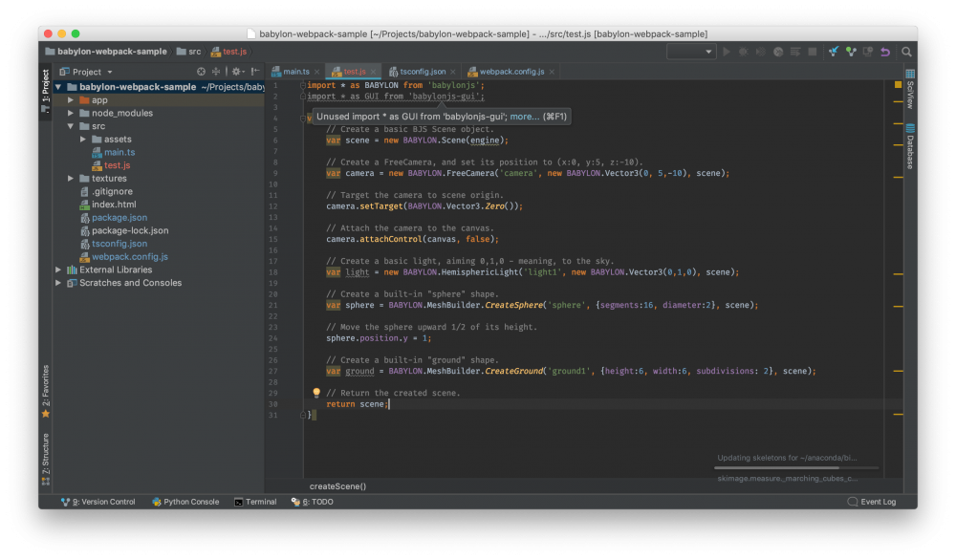
Task: Expand the app folder arrow
Action: (71, 100)
